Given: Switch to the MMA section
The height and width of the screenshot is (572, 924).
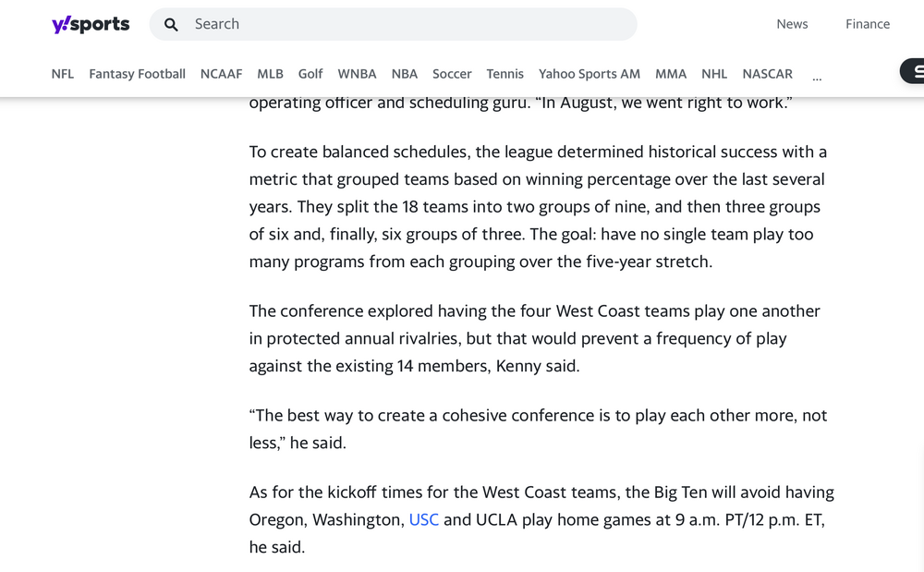Looking at the screenshot, I should pyautogui.click(x=671, y=74).
